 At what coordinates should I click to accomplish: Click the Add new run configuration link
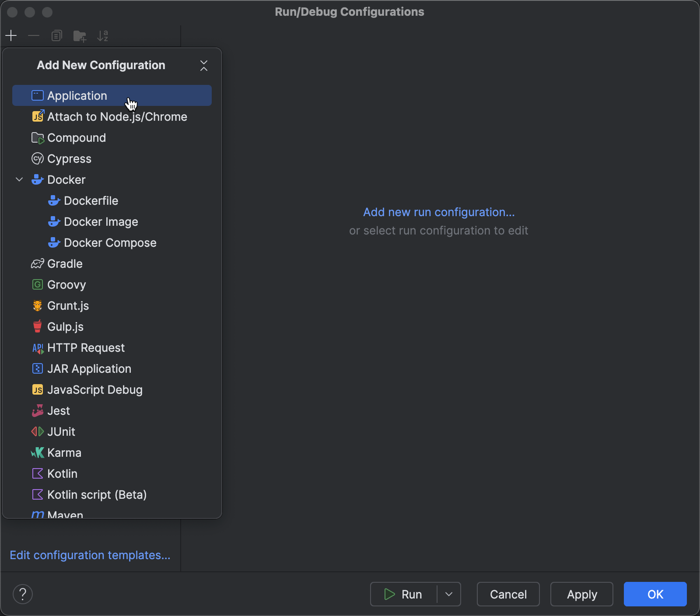pos(439,212)
